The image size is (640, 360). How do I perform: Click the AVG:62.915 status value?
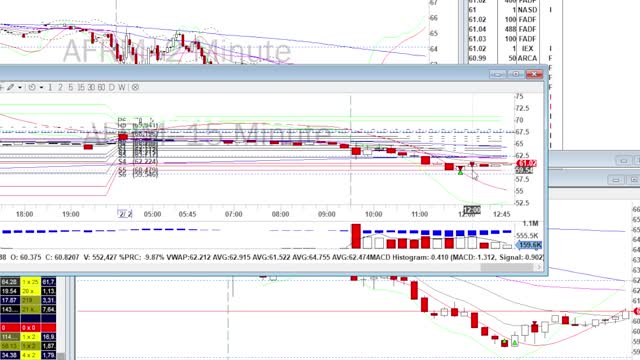(231, 258)
